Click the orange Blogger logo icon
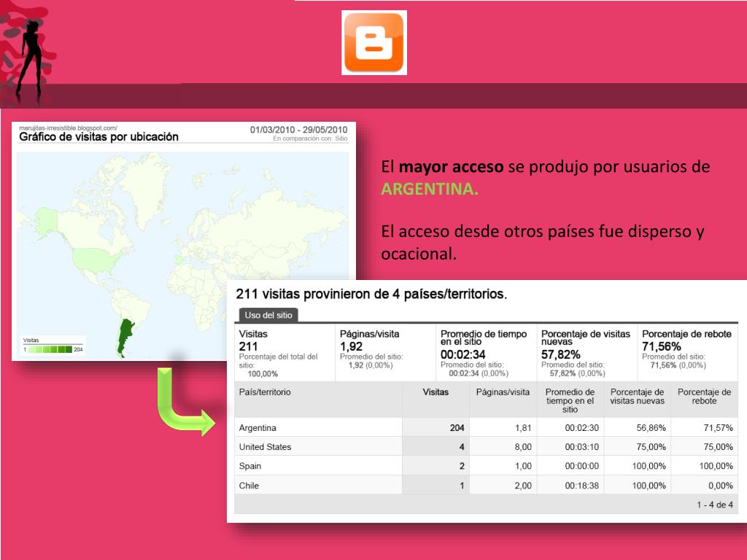 tap(374, 43)
